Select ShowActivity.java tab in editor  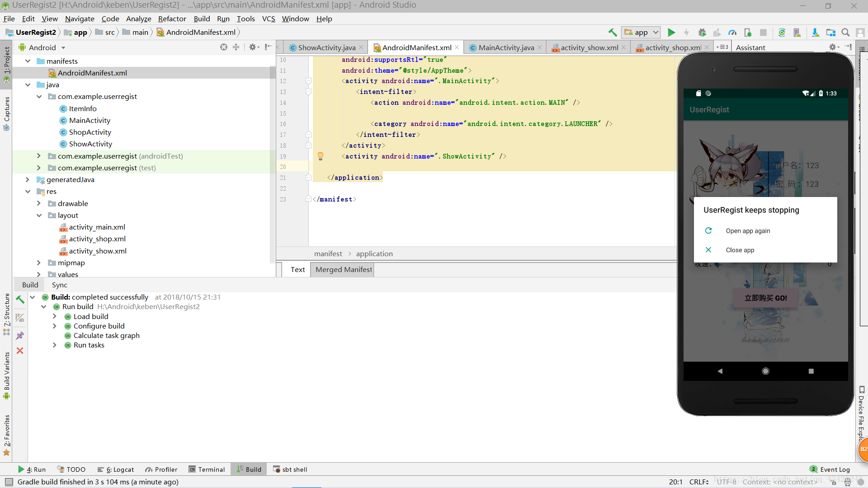pyautogui.click(x=321, y=47)
